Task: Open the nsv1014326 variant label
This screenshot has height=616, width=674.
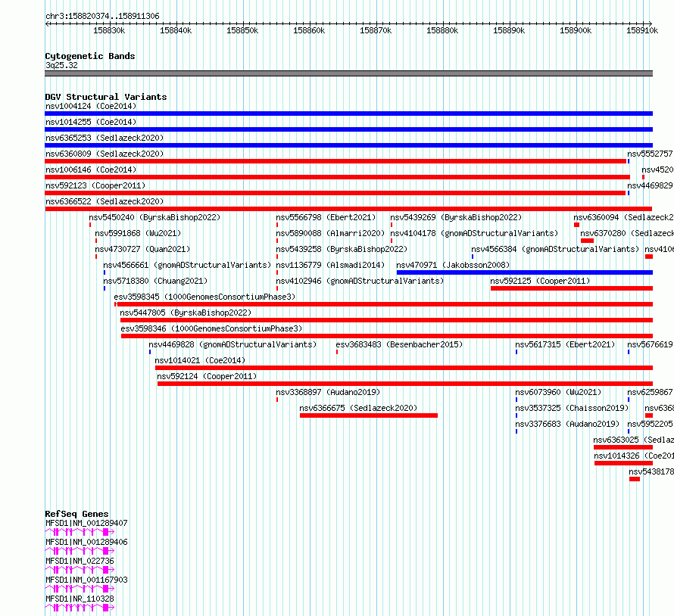Action: pos(634,456)
